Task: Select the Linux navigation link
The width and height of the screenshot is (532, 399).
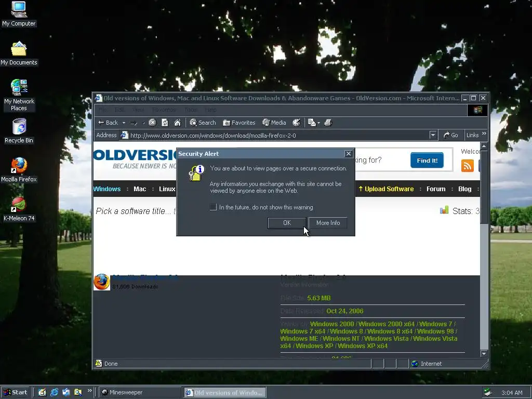Action: [167, 189]
